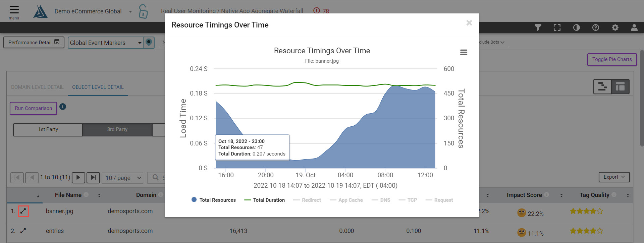Click expand icon for entries row
Viewport: 644px width, 243px height.
(x=23, y=231)
